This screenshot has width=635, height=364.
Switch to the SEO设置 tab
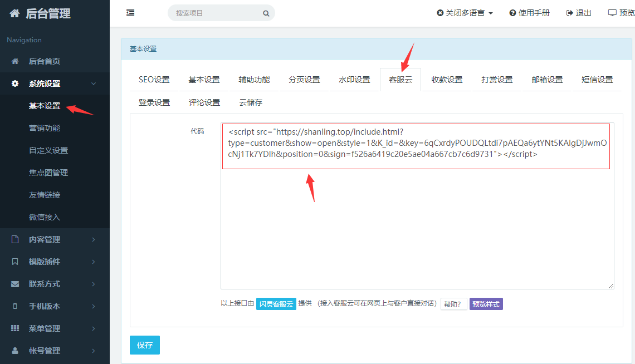(x=154, y=80)
